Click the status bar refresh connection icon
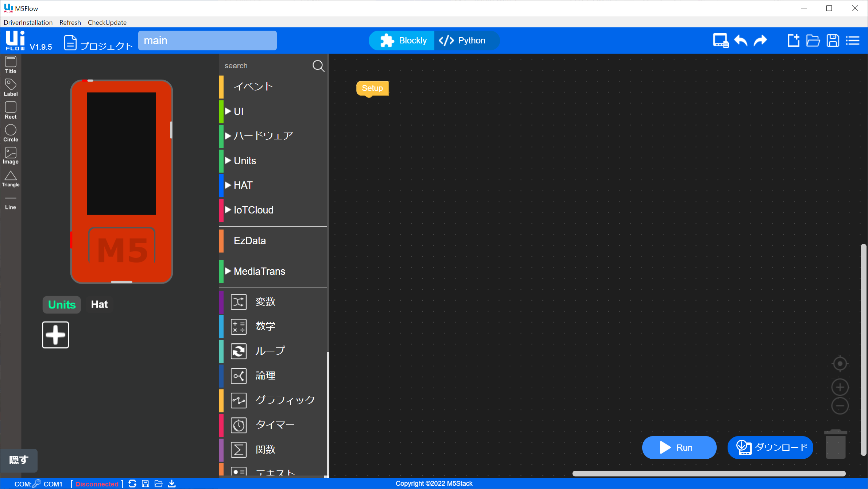 point(132,484)
